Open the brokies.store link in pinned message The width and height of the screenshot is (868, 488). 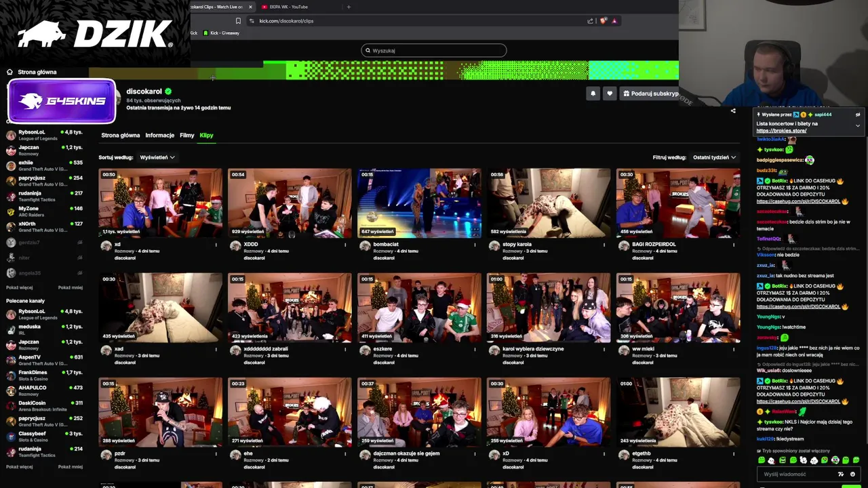click(x=781, y=131)
